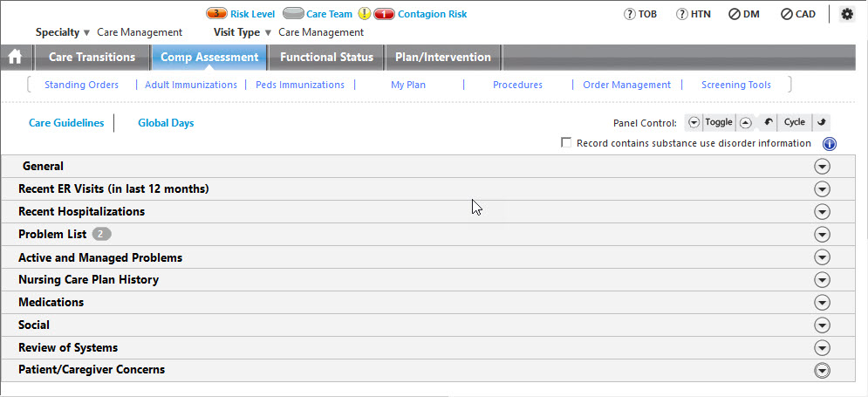
Task: Click the orange Risk Level badge icon
Action: pyautogui.click(x=216, y=14)
